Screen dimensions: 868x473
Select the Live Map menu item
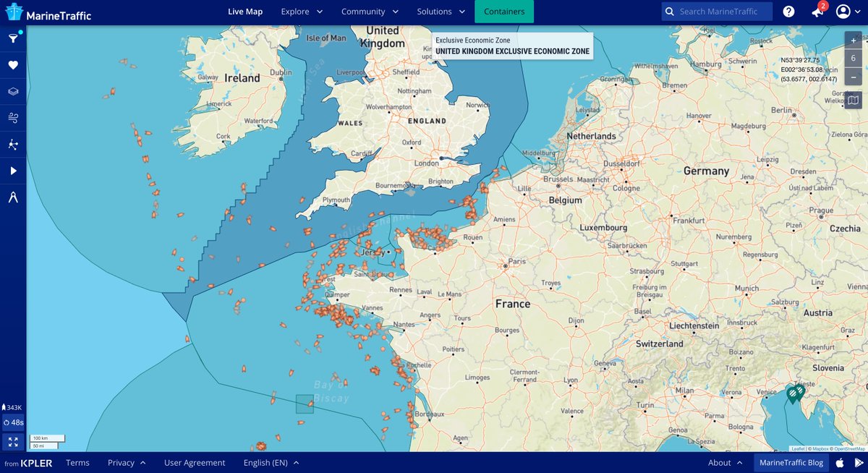coord(245,12)
